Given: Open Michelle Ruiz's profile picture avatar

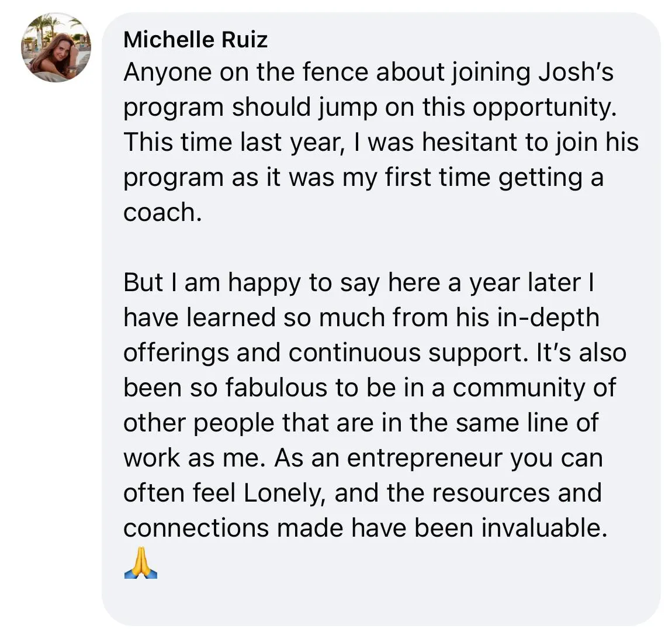Looking at the screenshot, I should pos(56,47).
